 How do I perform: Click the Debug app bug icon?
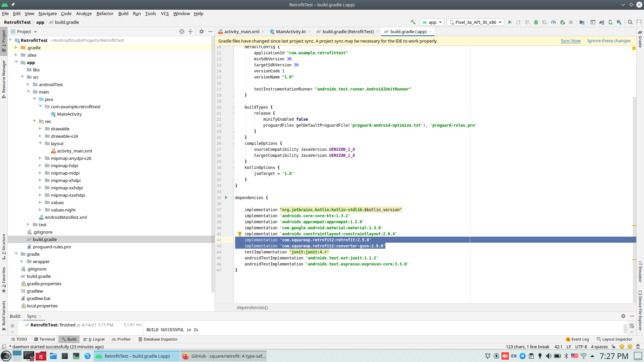(536, 22)
